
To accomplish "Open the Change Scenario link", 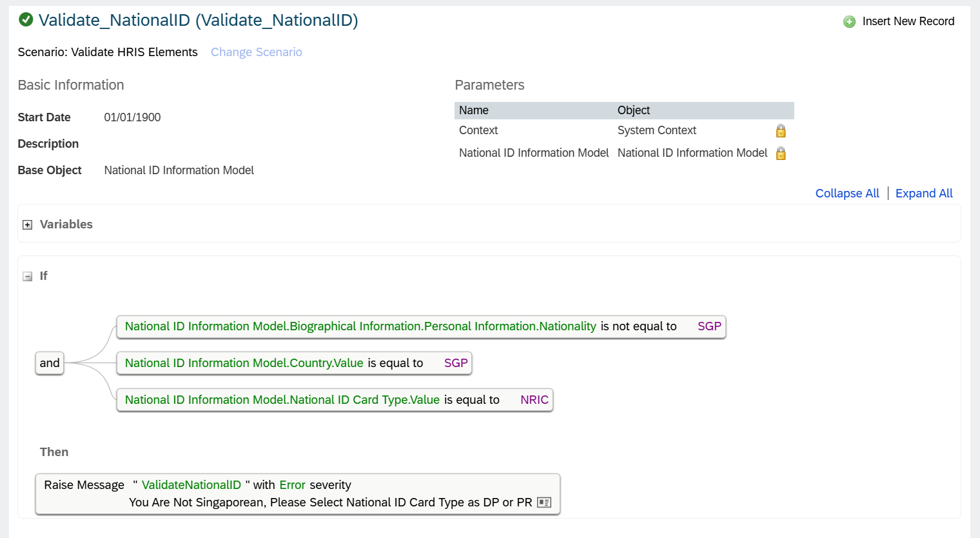I will coord(256,52).
